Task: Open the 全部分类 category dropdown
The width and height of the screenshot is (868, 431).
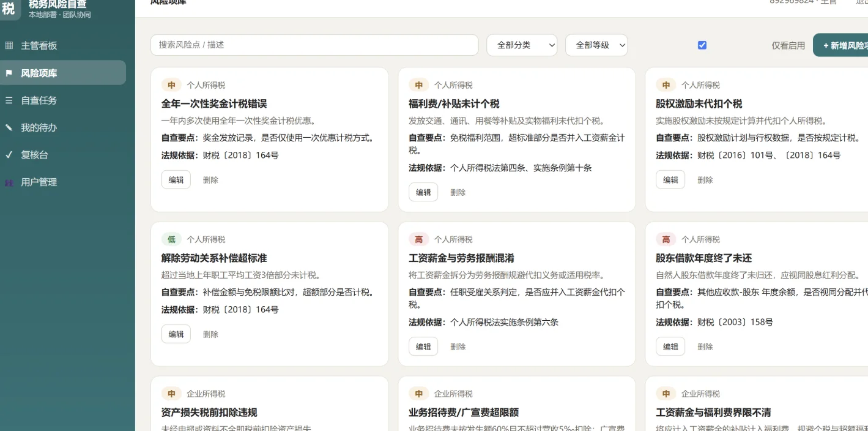Action: pos(522,45)
